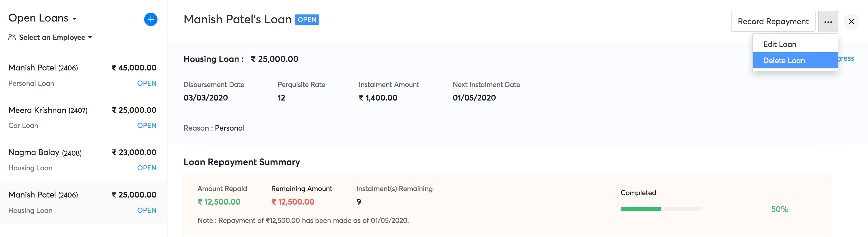Close the loan details panel
The height and width of the screenshot is (237, 868).
[x=851, y=22]
